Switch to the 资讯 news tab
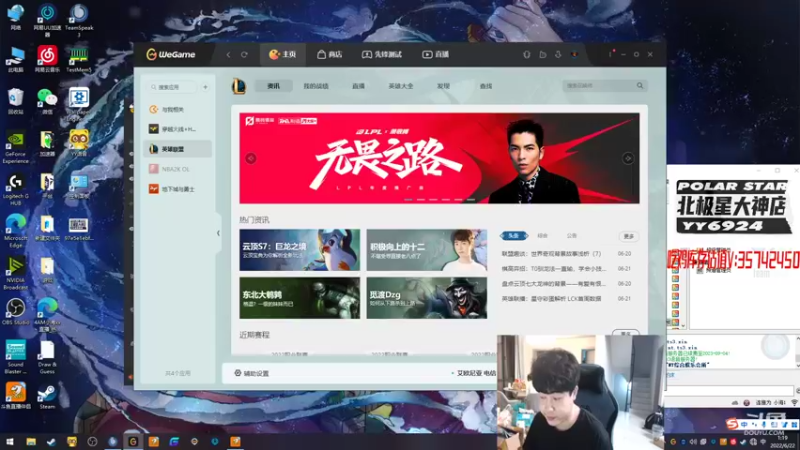This screenshot has width=800, height=450. (x=273, y=86)
